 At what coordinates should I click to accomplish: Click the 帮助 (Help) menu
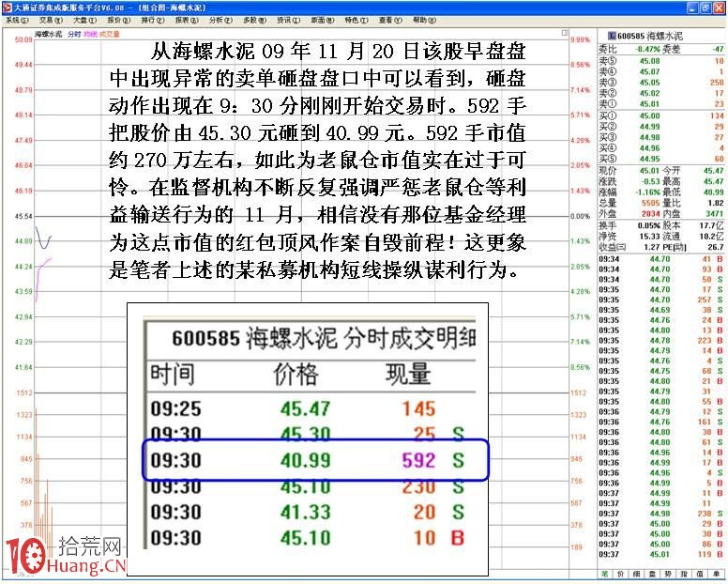click(x=423, y=20)
